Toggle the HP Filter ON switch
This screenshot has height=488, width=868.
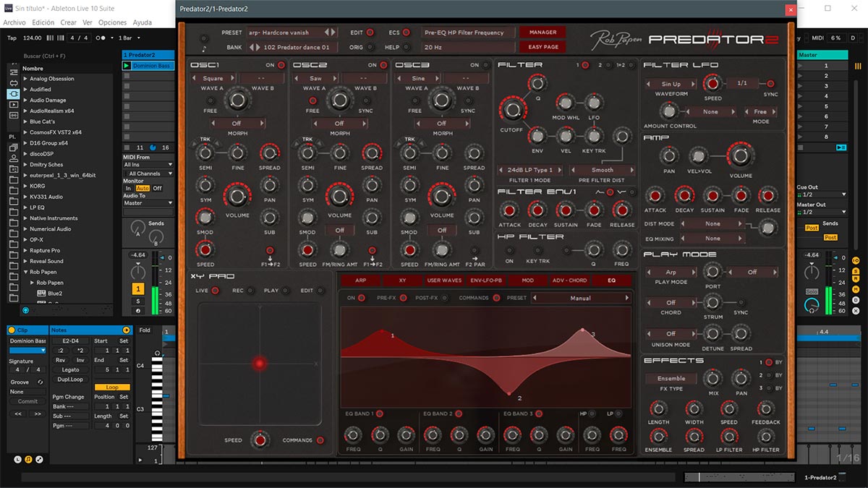click(509, 251)
